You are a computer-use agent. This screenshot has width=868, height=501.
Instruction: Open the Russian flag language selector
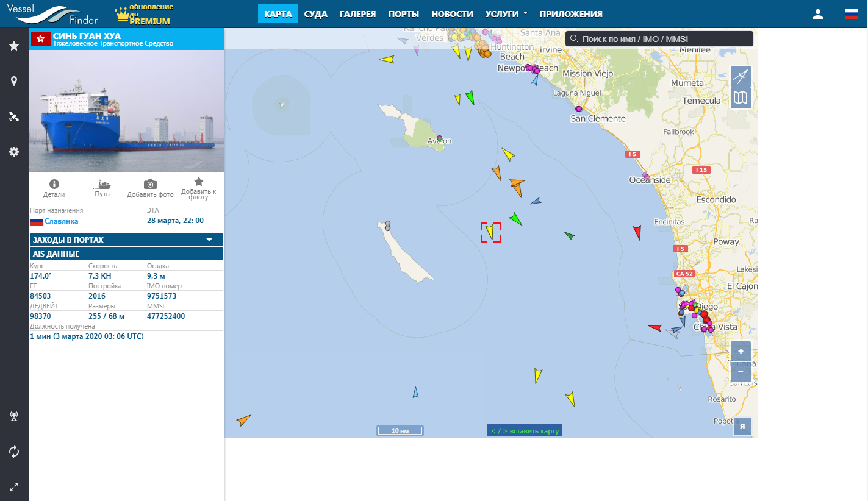coord(851,14)
